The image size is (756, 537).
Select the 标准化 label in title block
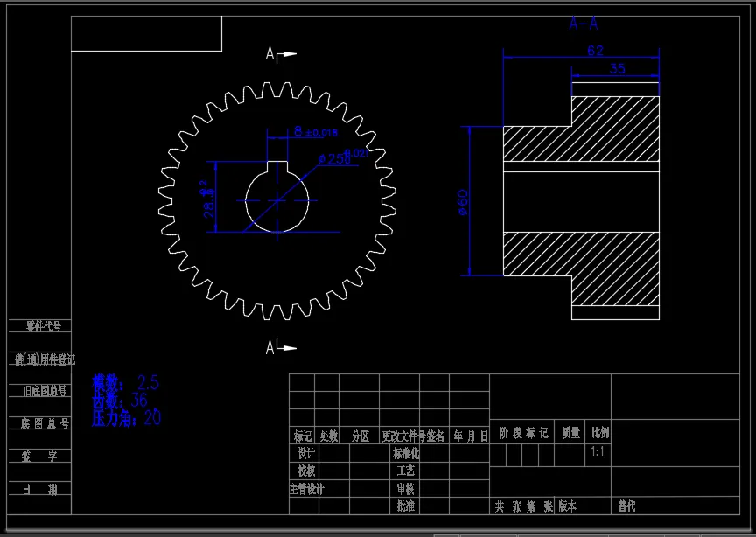405,453
